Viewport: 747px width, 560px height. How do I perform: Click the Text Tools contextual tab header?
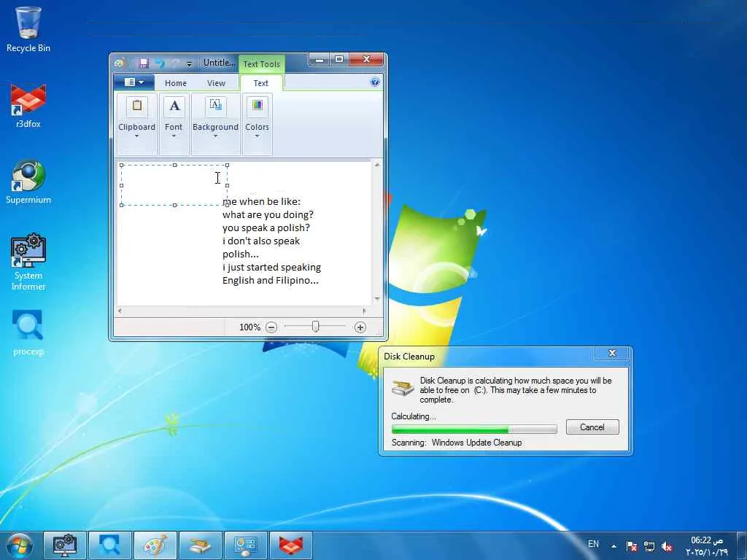pos(262,64)
